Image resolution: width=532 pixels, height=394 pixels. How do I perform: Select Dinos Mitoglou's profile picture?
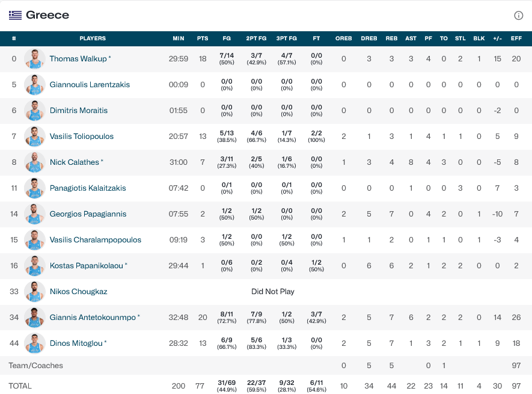35,343
